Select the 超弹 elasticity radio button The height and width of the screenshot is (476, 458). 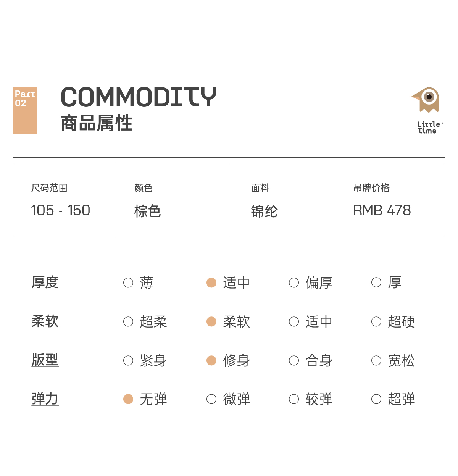click(x=376, y=399)
